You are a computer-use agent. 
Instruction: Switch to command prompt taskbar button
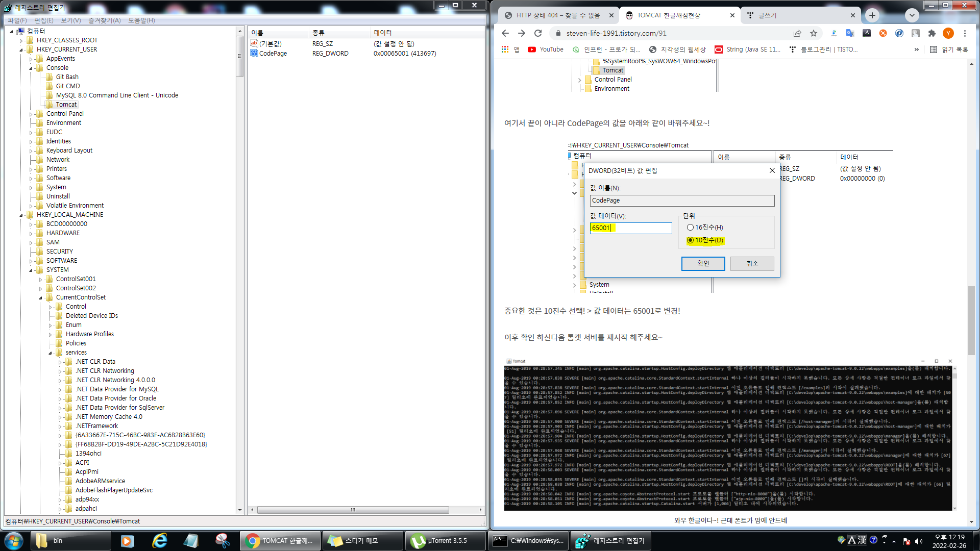point(528,541)
